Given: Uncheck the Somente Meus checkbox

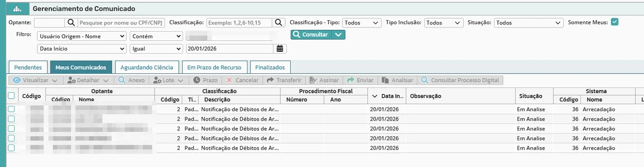Looking at the screenshot, I should (615, 22).
